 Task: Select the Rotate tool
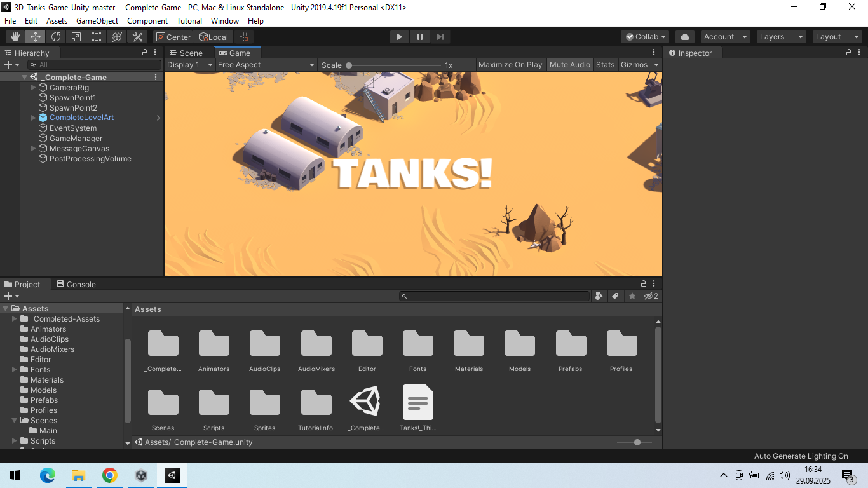click(56, 37)
